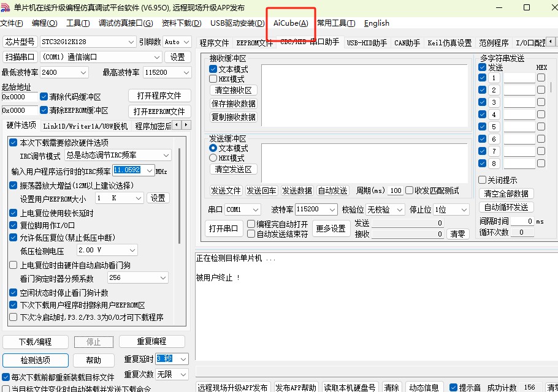Click multi-string send row 1 text field

tap(519, 78)
